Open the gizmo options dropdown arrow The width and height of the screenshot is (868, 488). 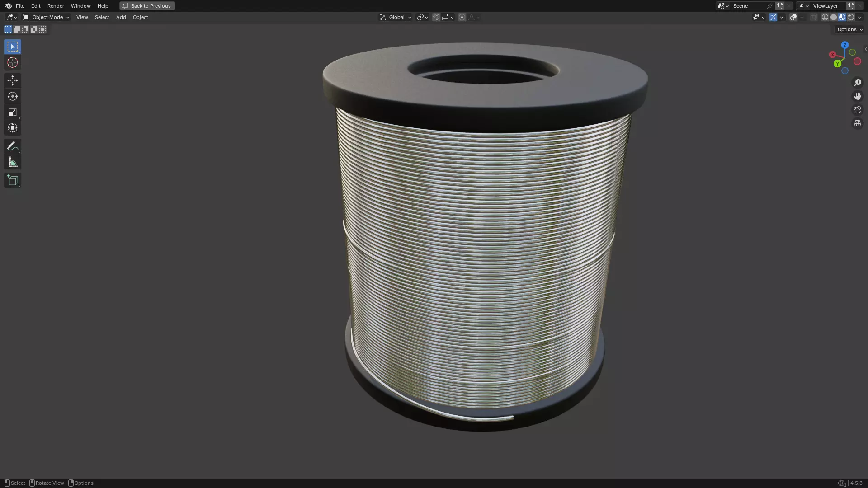pyautogui.click(x=782, y=17)
